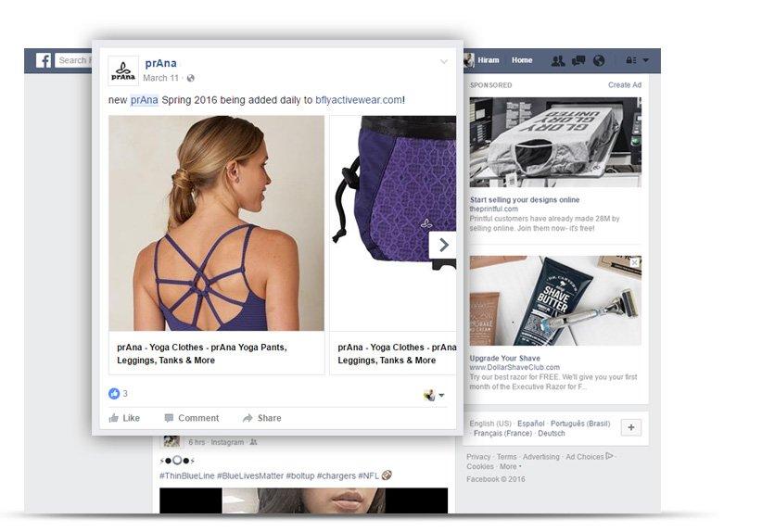
Task: Switch language to Deutsch
Action: click(552, 434)
